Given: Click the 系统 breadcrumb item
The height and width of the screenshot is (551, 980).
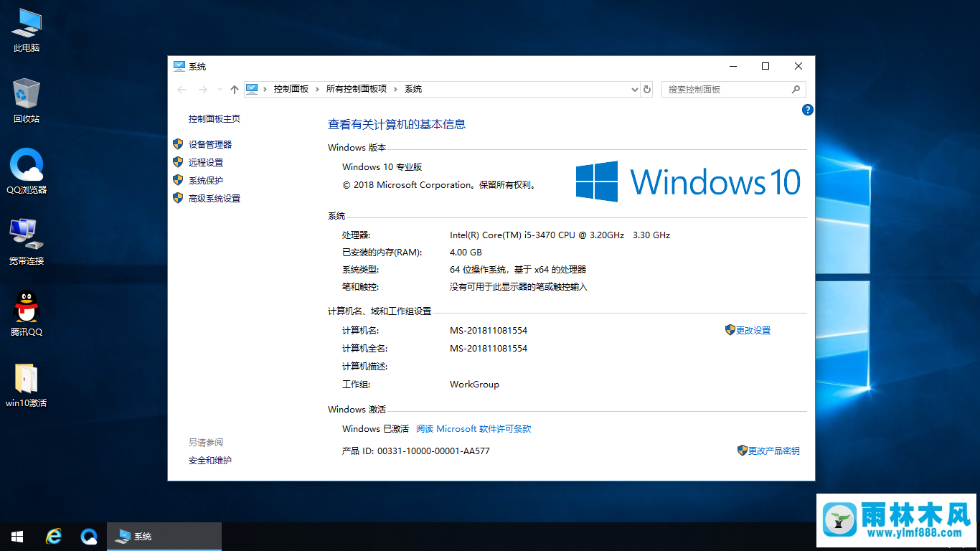Looking at the screenshot, I should [x=413, y=89].
